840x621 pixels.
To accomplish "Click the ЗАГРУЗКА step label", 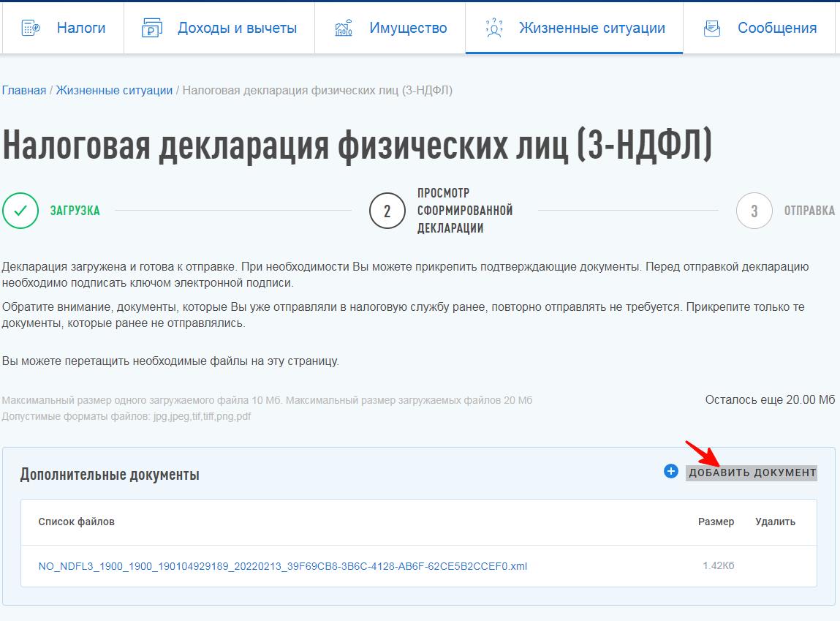I will click(75, 211).
